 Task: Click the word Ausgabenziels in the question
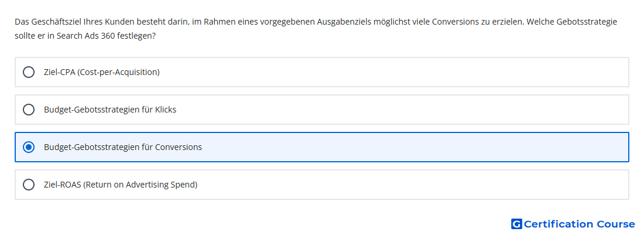pos(344,22)
